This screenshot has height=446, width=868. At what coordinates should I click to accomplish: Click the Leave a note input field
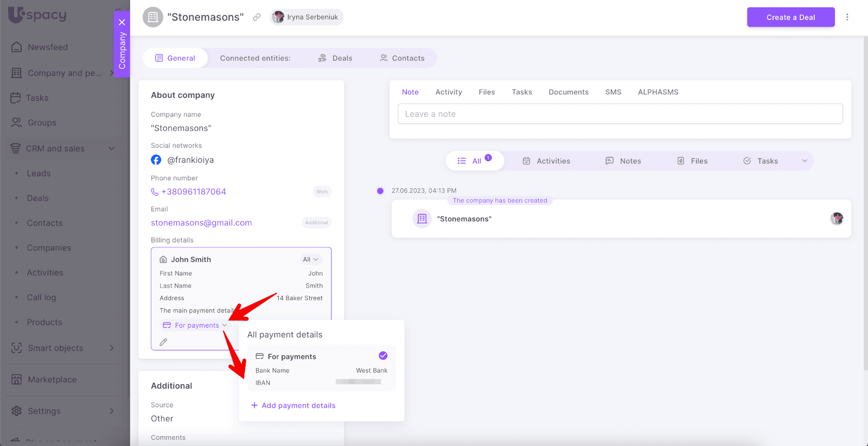(620, 114)
